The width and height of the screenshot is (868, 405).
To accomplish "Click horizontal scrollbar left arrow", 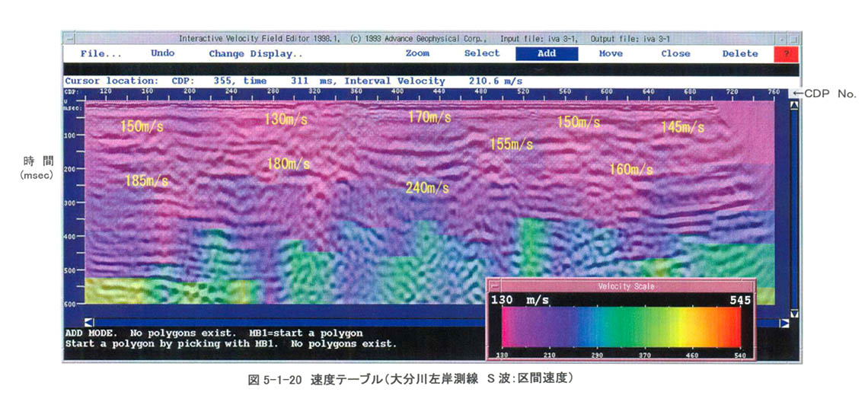I will 88,323.
